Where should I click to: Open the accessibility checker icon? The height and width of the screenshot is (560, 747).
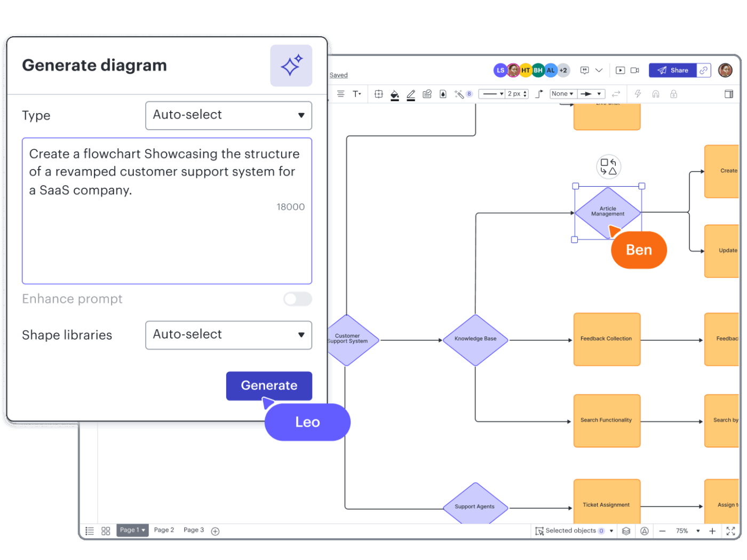point(645,531)
